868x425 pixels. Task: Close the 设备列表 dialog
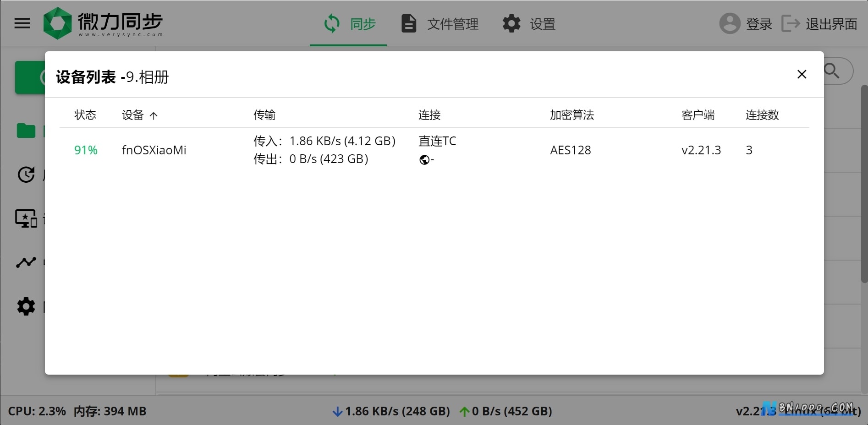tap(802, 74)
